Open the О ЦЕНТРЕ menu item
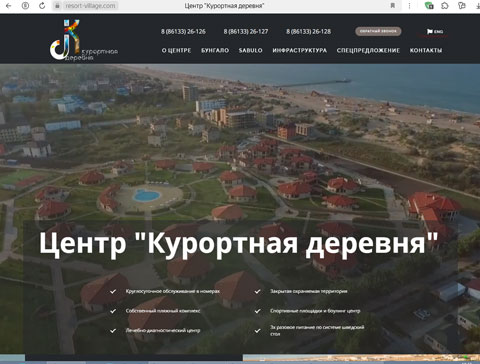The image size is (480, 364). (176, 50)
